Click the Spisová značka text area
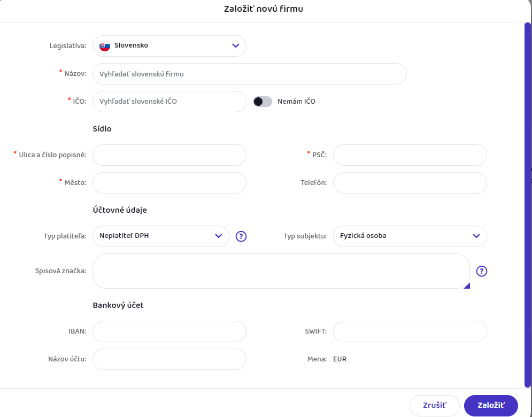 281,271
